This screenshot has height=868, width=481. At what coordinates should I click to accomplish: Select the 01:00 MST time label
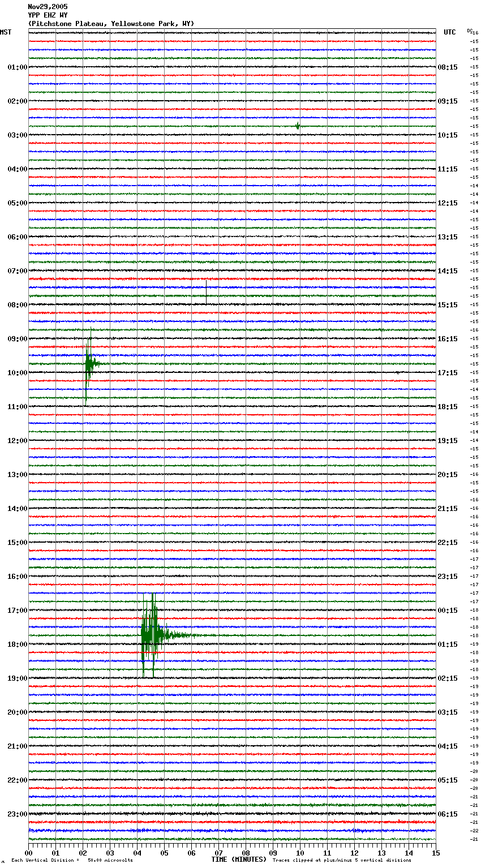tap(17, 67)
